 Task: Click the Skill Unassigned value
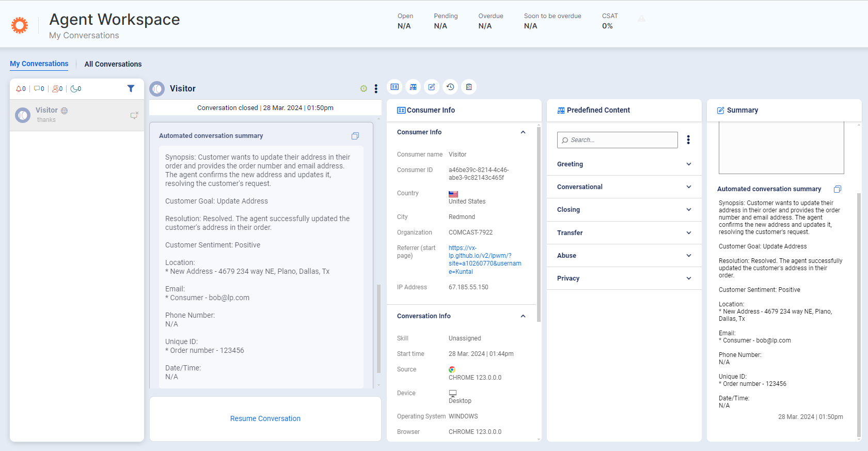[x=465, y=338]
